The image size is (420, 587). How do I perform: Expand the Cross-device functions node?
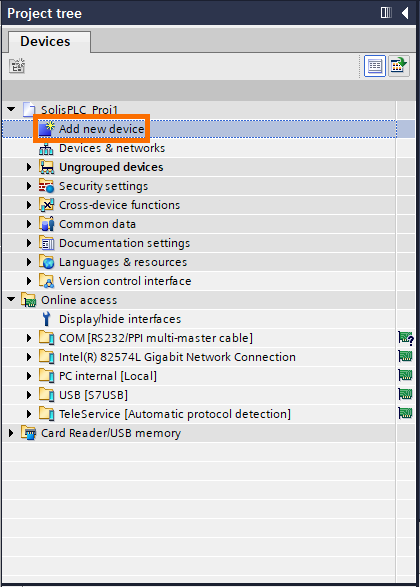(x=29, y=205)
